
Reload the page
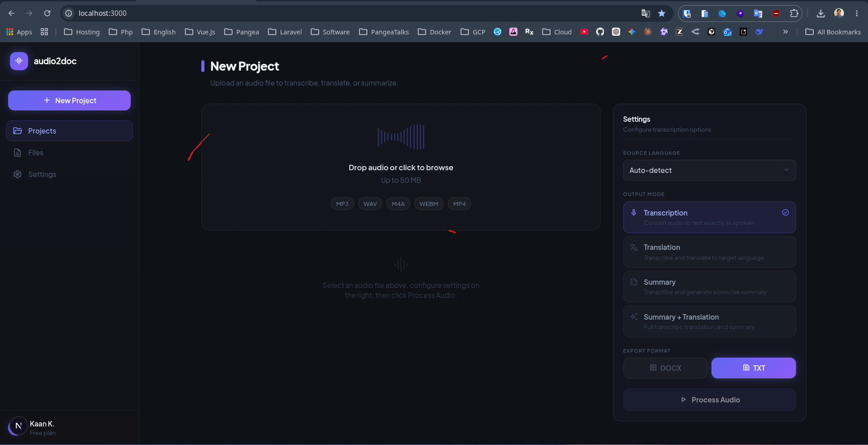[x=47, y=13]
